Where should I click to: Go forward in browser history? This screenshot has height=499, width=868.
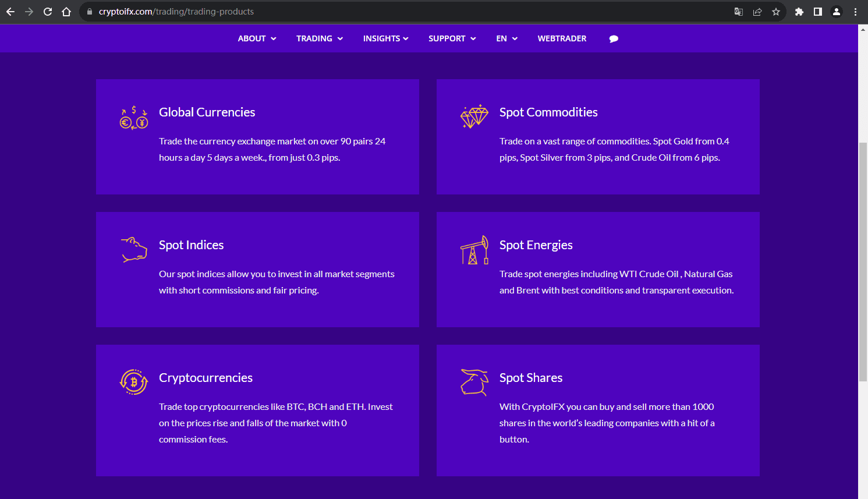(29, 12)
